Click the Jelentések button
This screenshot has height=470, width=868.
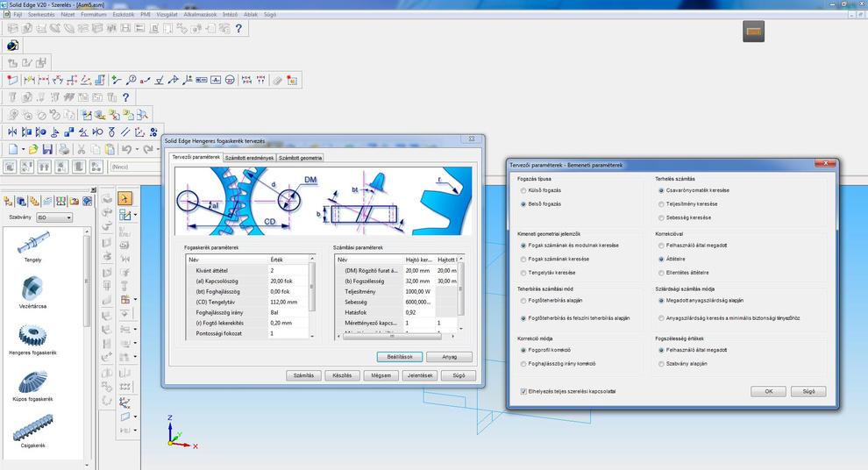pos(420,375)
